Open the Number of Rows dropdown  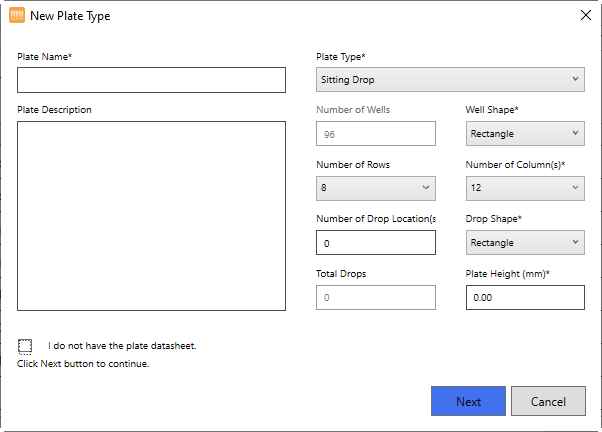375,187
